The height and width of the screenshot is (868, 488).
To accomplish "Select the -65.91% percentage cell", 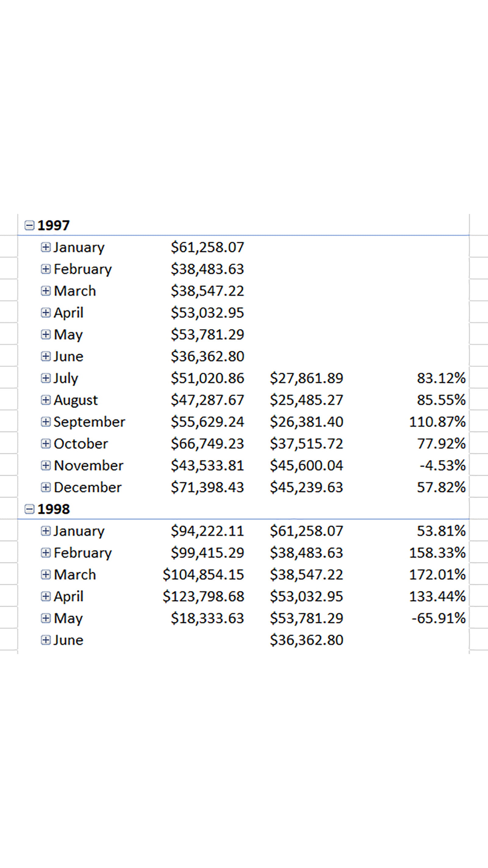I will tap(439, 618).
